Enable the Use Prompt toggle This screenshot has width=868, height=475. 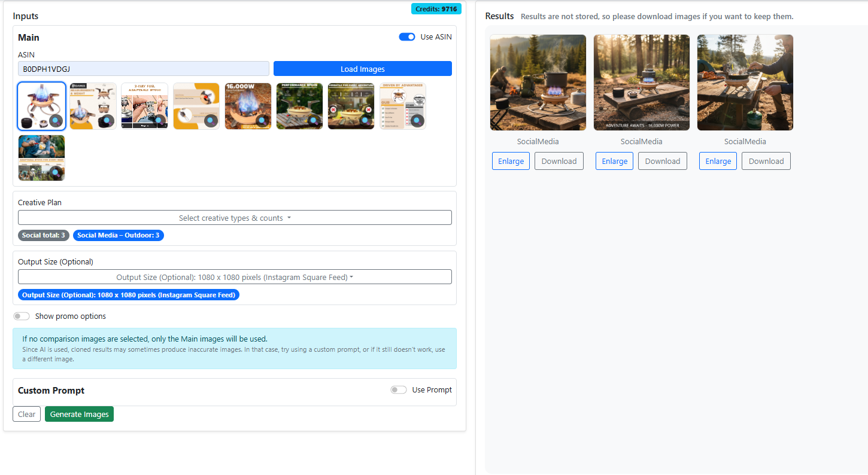pos(399,390)
